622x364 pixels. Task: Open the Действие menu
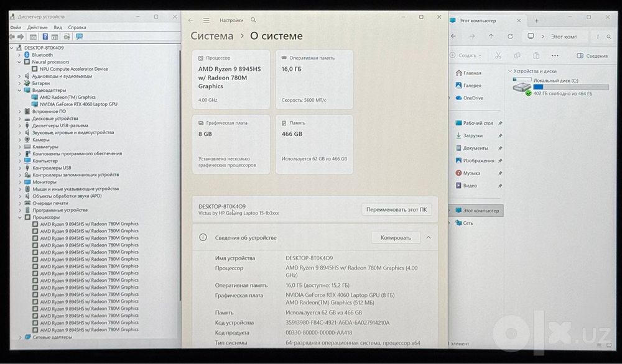[37, 27]
